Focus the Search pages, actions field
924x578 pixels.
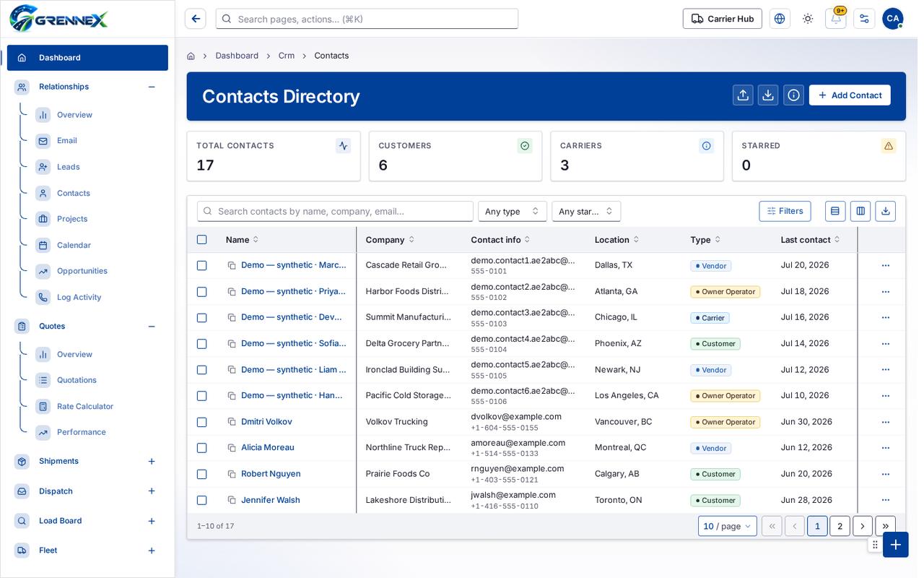[367, 19]
